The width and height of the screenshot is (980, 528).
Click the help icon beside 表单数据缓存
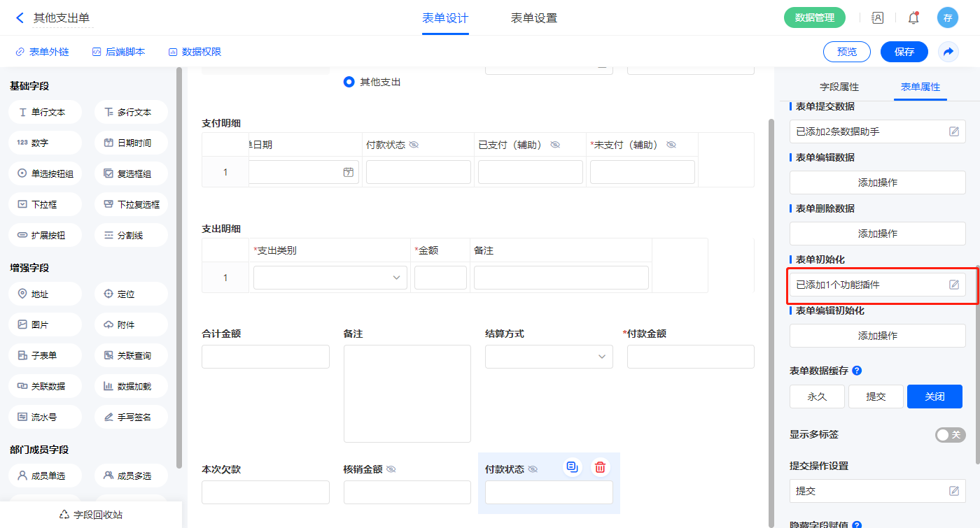pyautogui.click(x=857, y=371)
